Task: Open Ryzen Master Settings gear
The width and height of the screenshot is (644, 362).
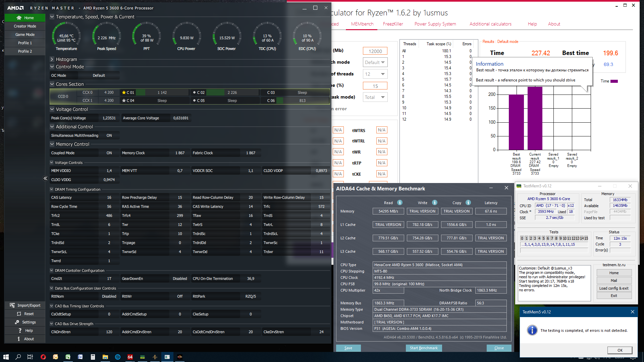Action: (17, 322)
